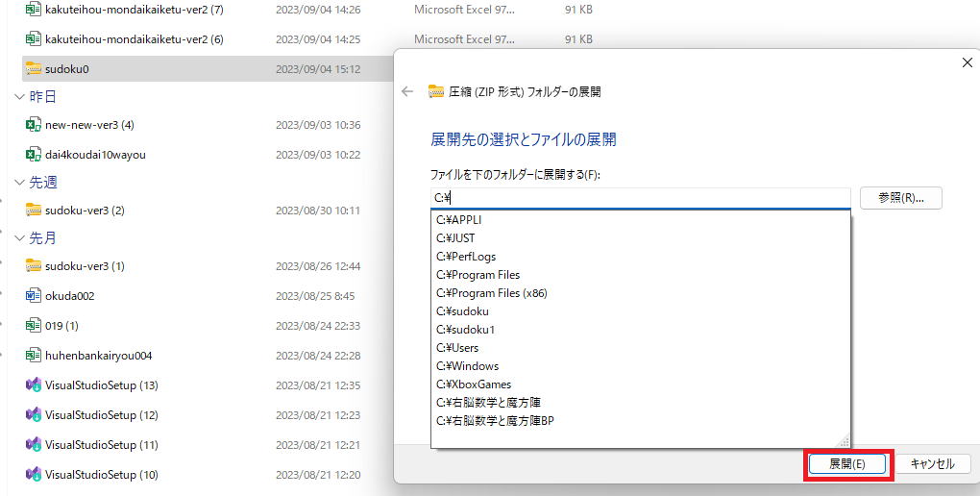Choose C:¥Users from the suggestion list
980x496 pixels.
click(x=641, y=348)
